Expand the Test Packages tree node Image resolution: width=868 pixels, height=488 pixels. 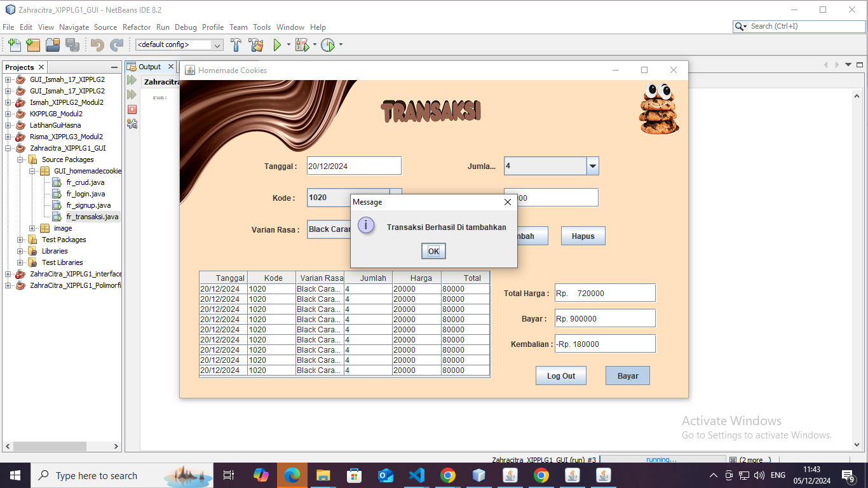(21, 240)
